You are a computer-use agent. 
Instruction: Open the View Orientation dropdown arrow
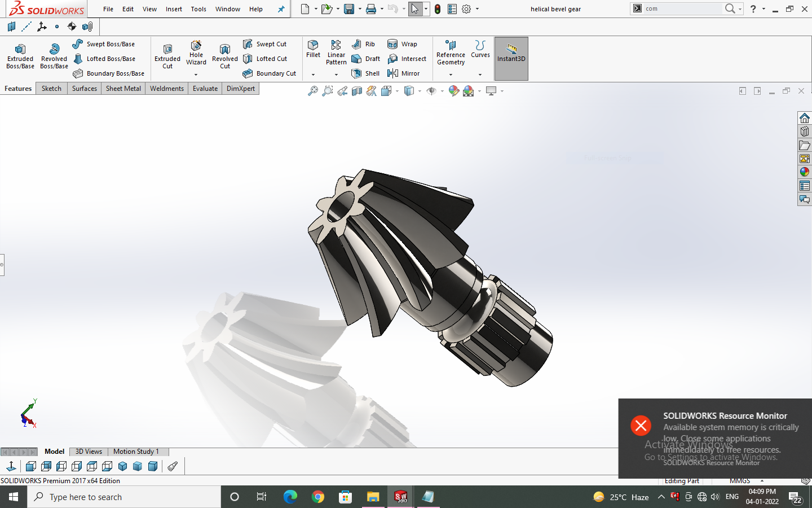pyautogui.click(x=397, y=91)
